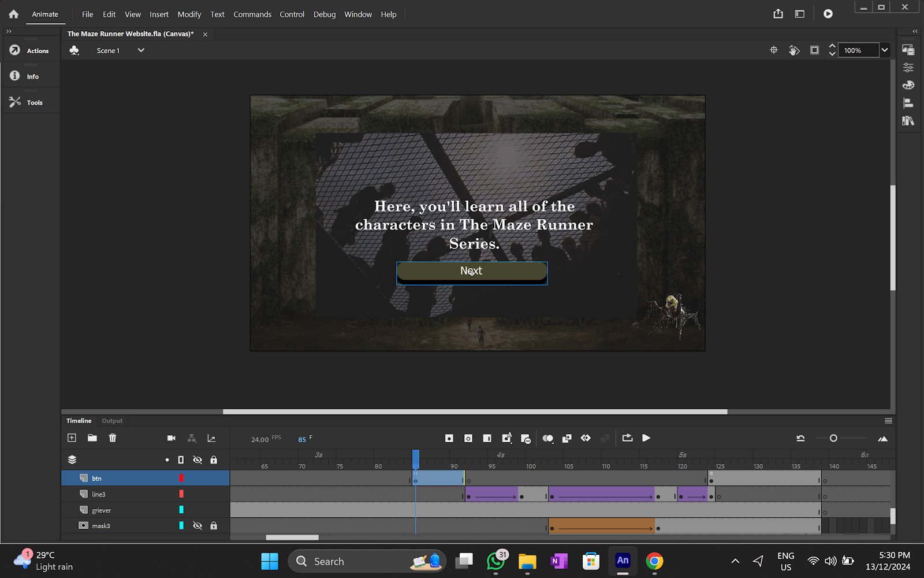Toggle highlight for all layers
Viewport: 924px width, 578px height.
pyautogui.click(x=167, y=460)
